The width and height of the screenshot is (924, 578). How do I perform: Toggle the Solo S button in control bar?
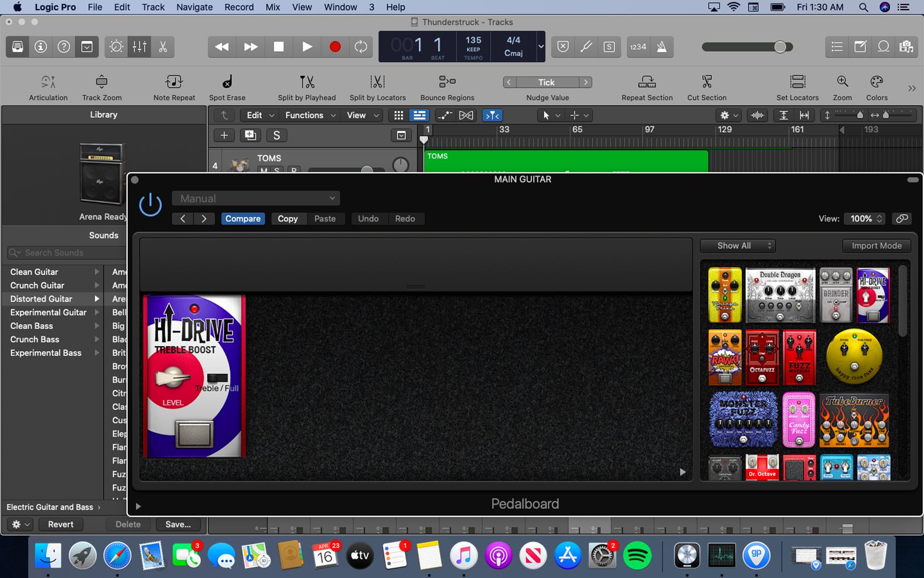(x=609, y=47)
